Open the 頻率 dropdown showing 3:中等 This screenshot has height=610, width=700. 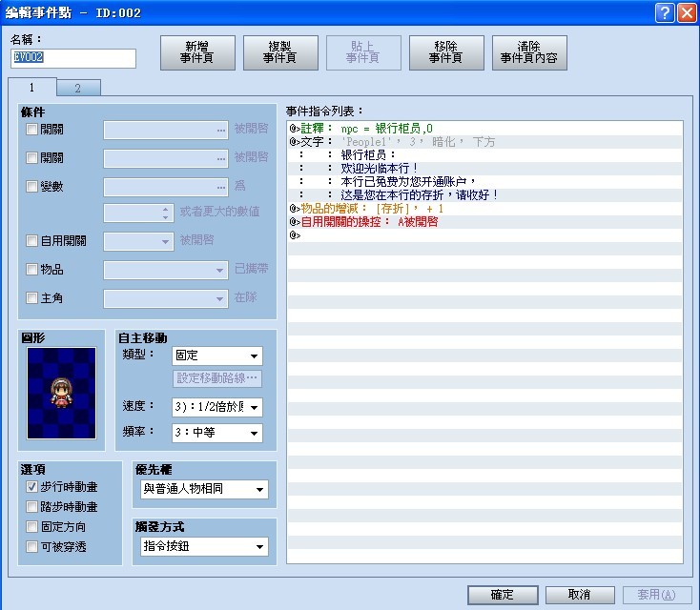217,433
